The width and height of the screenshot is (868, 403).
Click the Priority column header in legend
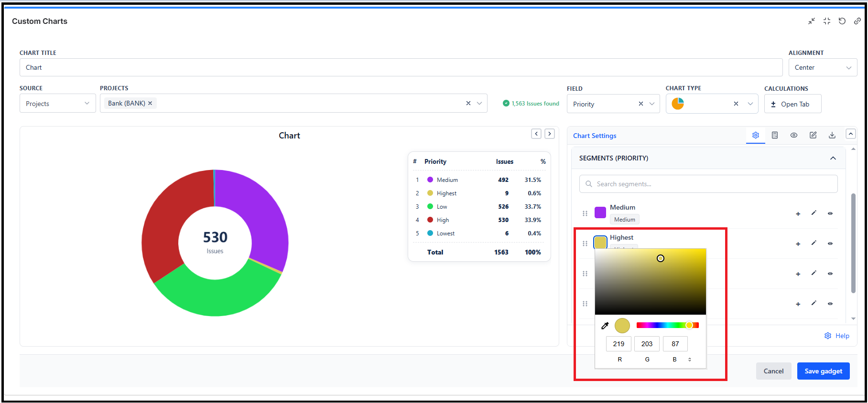pos(435,161)
